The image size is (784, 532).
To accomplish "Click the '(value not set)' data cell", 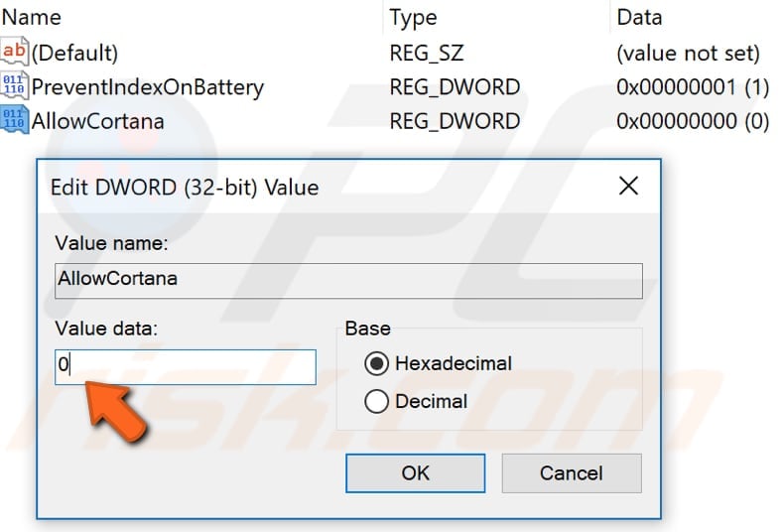I will point(689,53).
